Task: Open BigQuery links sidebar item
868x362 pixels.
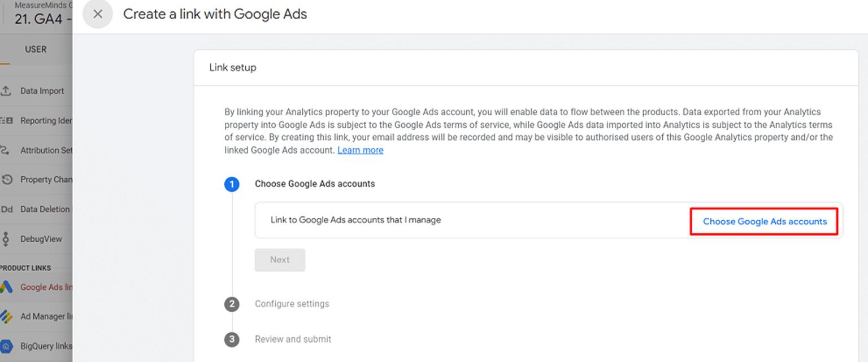Action: click(46, 346)
